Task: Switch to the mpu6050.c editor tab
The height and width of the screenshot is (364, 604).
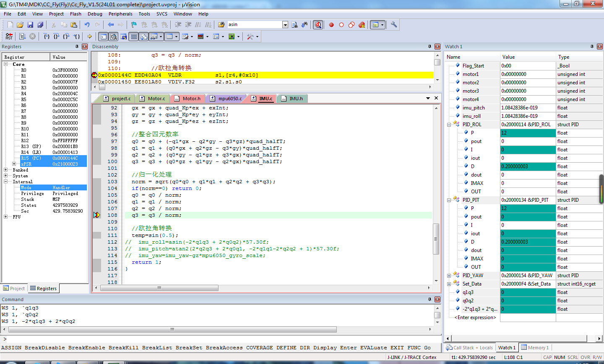Action: click(x=229, y=99)
